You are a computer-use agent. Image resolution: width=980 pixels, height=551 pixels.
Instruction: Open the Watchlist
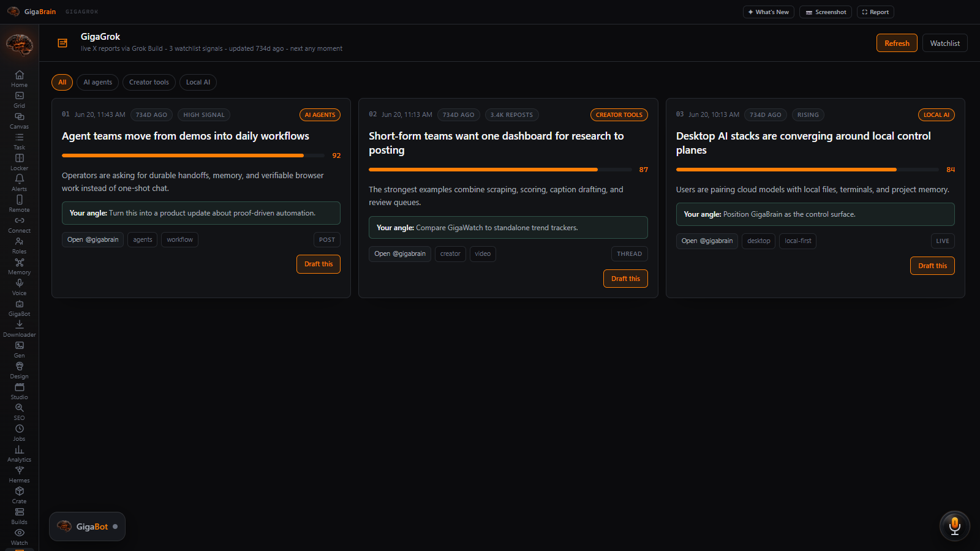(944, 43)
